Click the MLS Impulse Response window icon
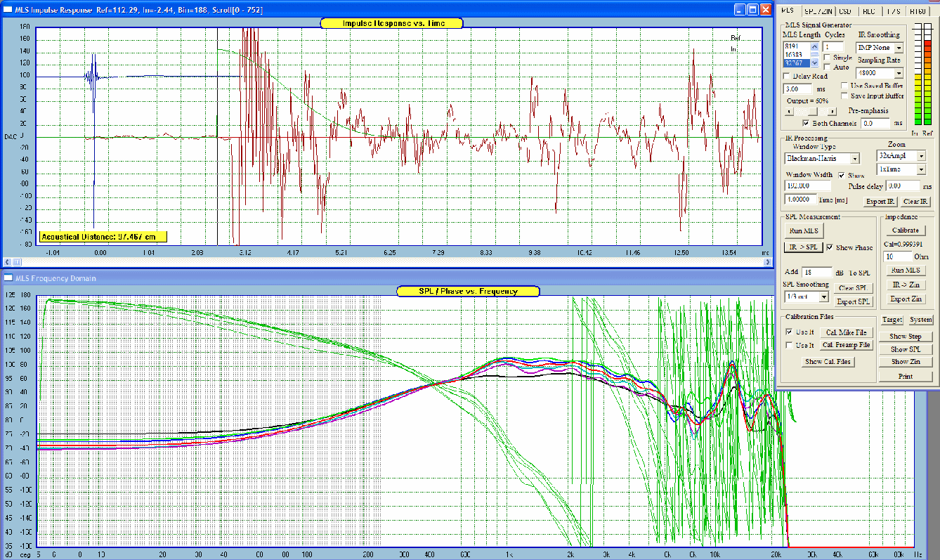Screen dimensions: 940x560 tap(8, 9)
